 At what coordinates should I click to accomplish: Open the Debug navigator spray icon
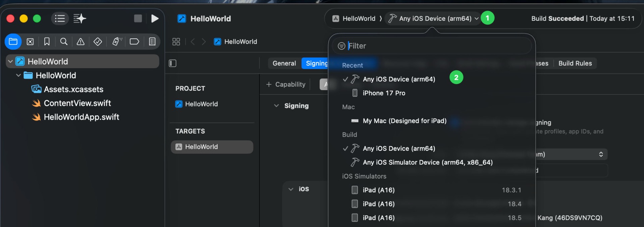pyautogui.click(x=117, y=42)
